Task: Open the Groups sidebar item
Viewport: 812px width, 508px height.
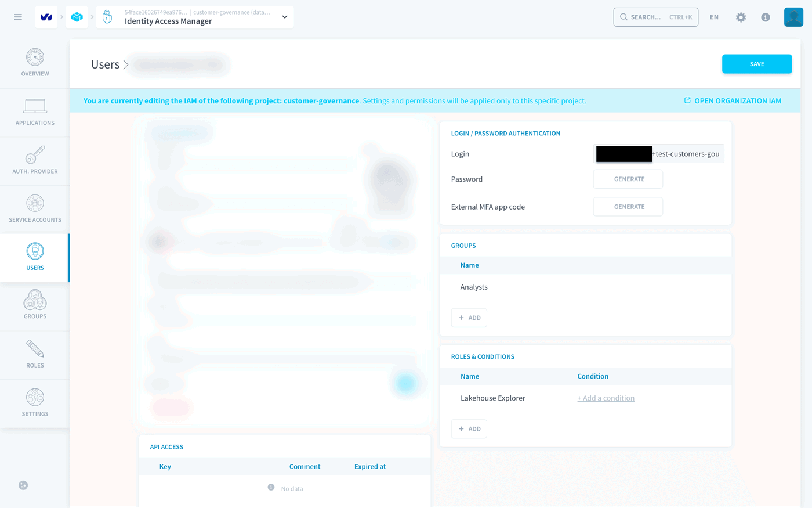Action: [x=35, y=307]
